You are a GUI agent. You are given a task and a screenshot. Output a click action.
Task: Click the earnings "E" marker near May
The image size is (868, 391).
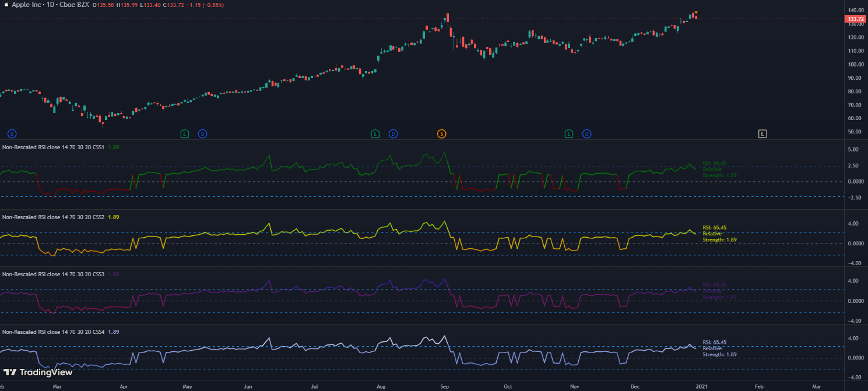point(184,133)
